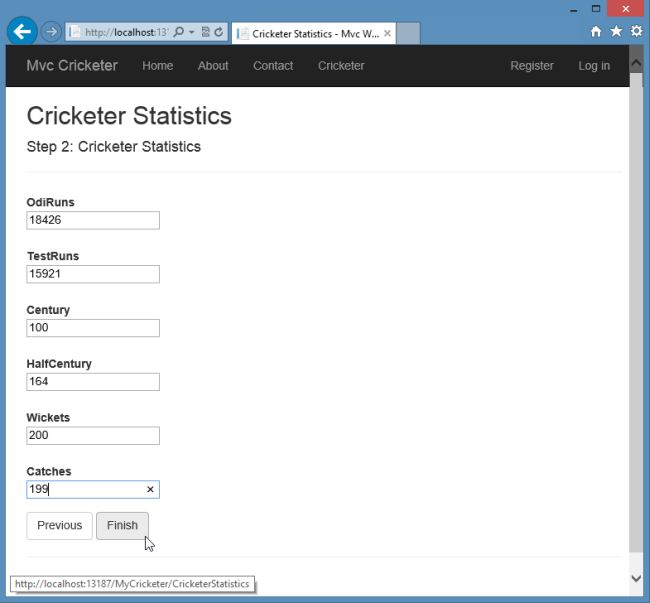
Task: Click the Cricketer Statistics page heading
Action: point(129,116)
